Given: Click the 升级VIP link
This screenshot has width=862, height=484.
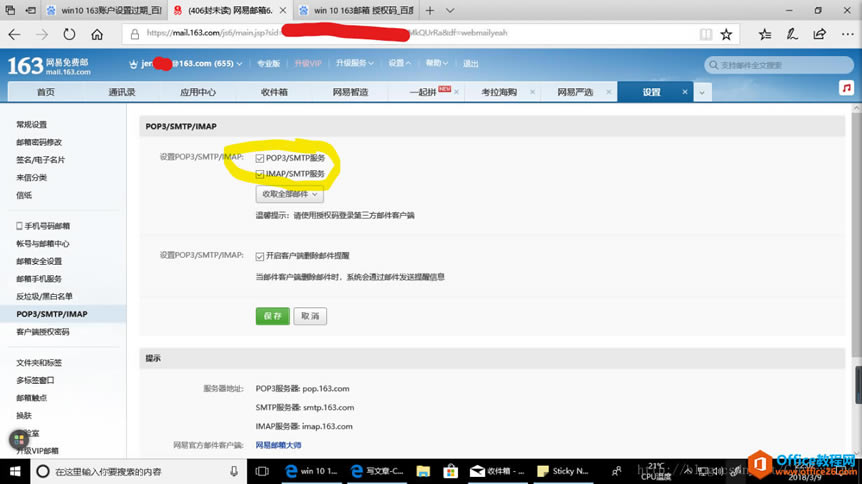Looking at the screenshot, I should pyautogui.click(x=308, y=64).
